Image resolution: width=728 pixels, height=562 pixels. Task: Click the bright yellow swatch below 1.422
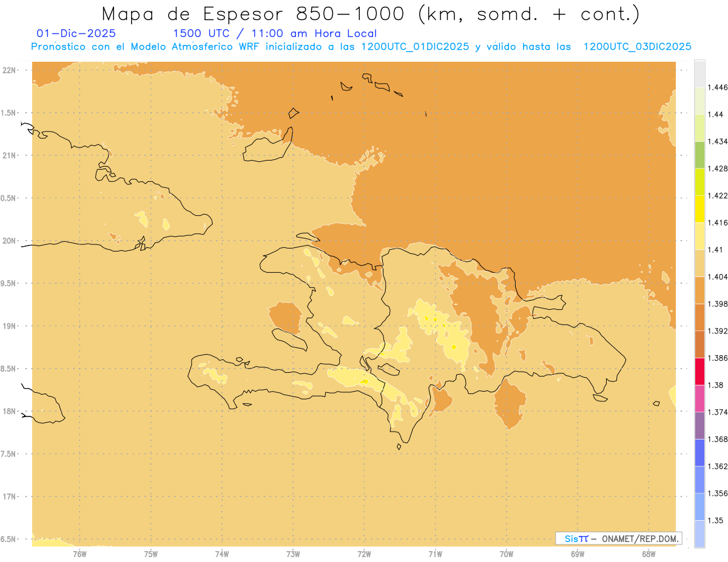(699, 209)
